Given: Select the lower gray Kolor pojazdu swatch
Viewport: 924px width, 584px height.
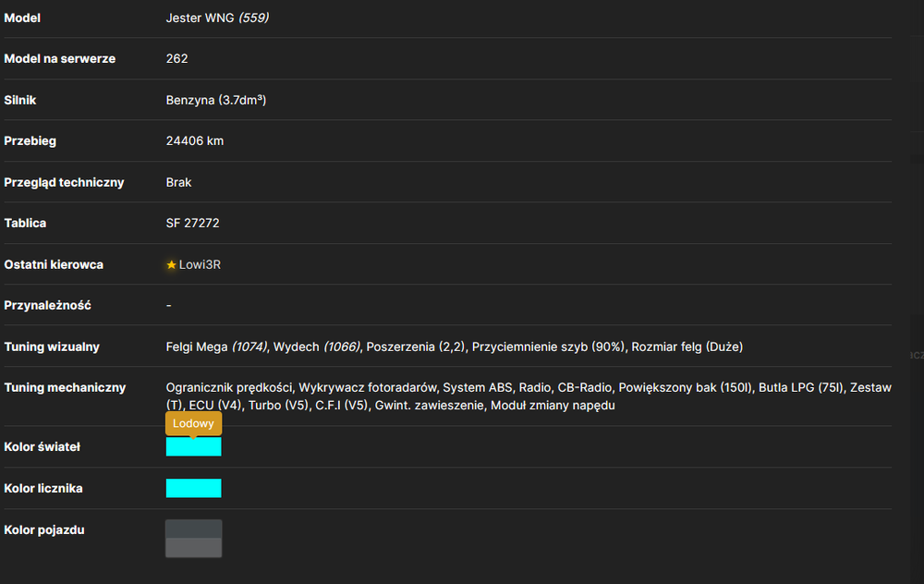Looking at the screenshot, I should (x=194, y=547).
